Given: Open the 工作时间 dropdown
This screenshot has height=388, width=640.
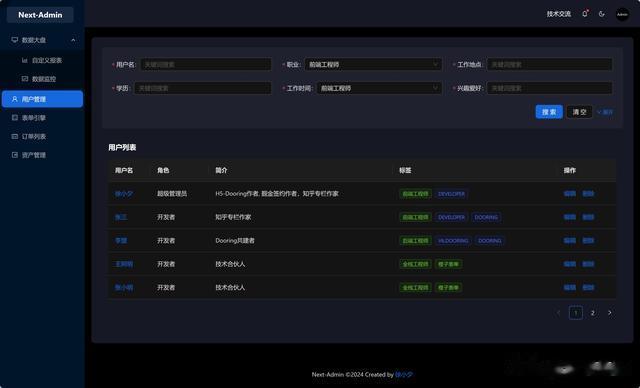Looking at the screenshot, I should click(x=379, y=88).
